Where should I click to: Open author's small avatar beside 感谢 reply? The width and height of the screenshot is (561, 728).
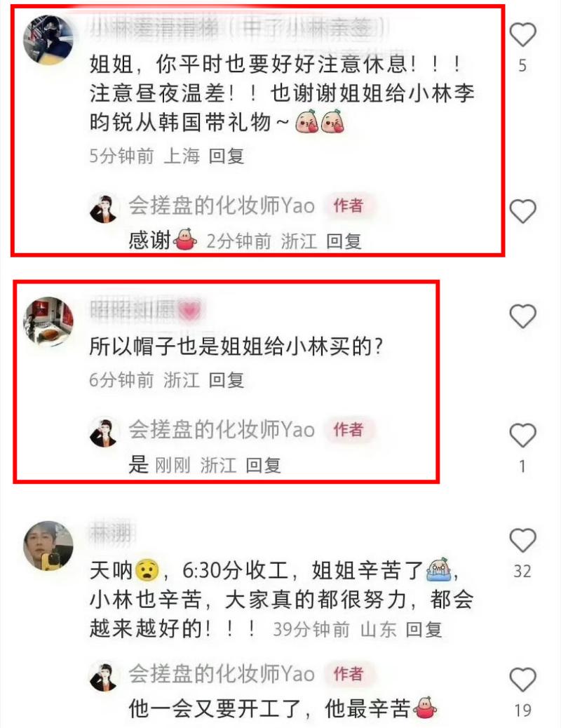click(104, 208)
